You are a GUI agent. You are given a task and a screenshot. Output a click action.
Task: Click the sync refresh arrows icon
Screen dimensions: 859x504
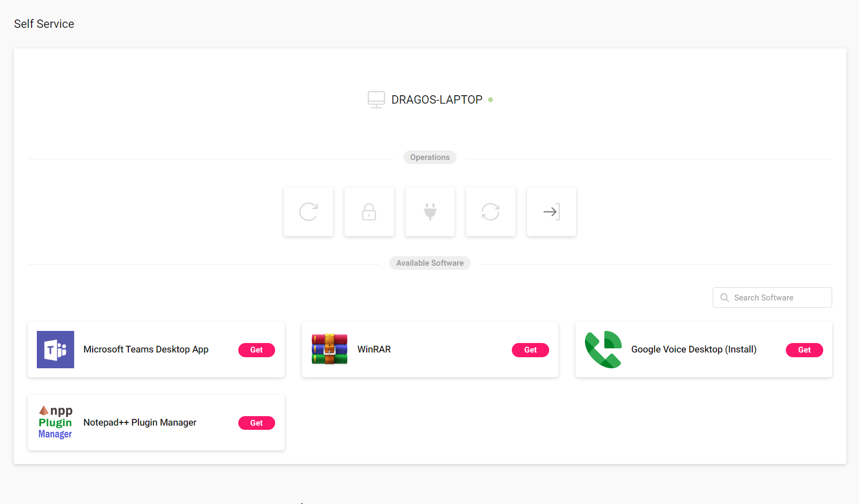(x=491, y=212)
